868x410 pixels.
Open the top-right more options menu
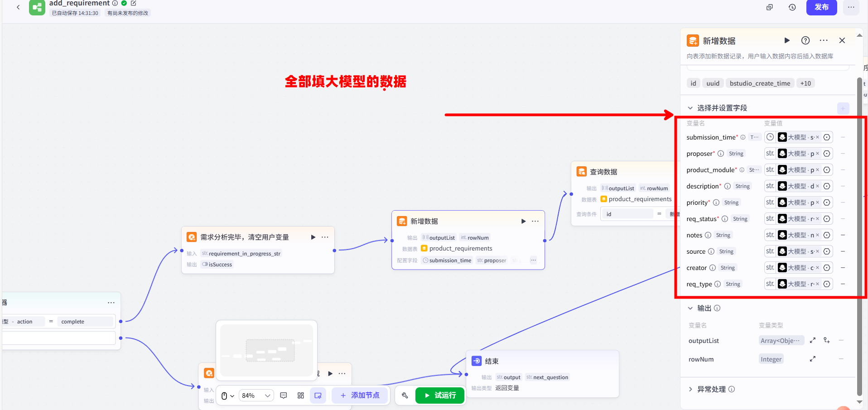tap(851, 7)
